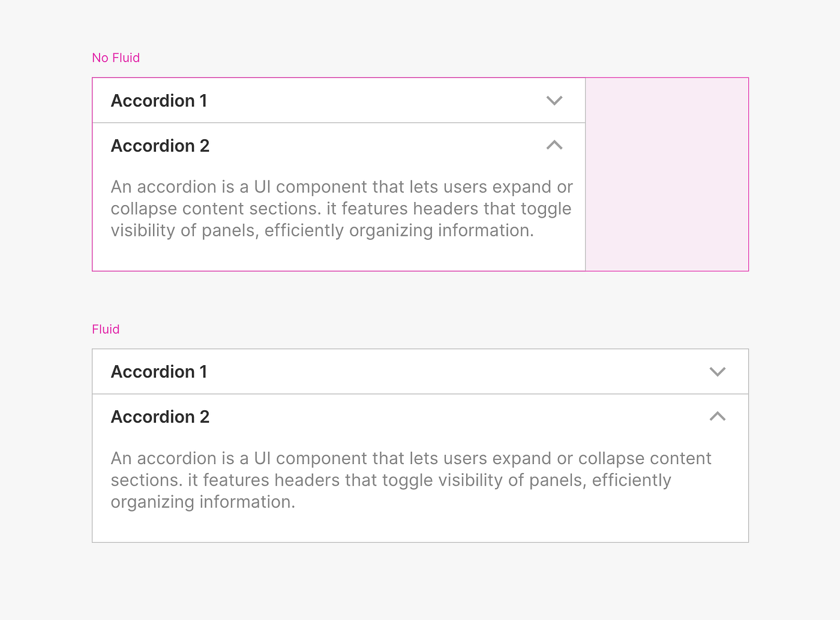Select the Fluid label
The height and width of the screenshot is (620, 840).
[x=106, y=329]
